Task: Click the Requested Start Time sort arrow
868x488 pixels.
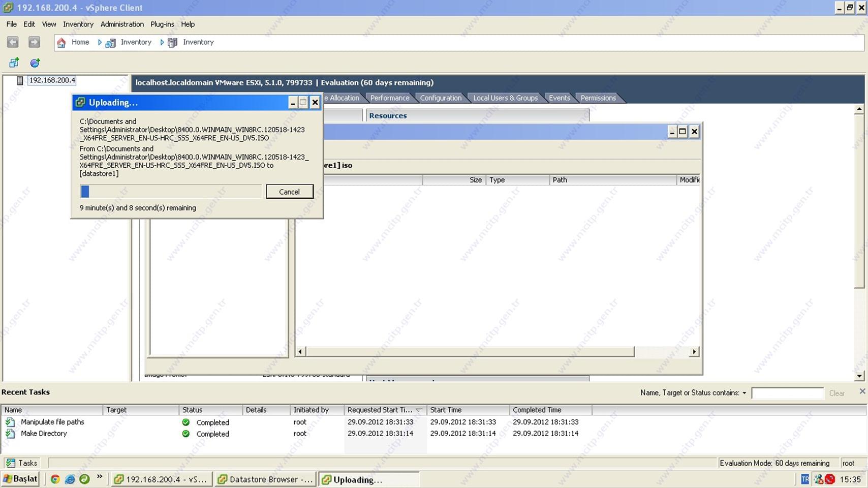Action: pyautogui.click(x=419, y=410)
